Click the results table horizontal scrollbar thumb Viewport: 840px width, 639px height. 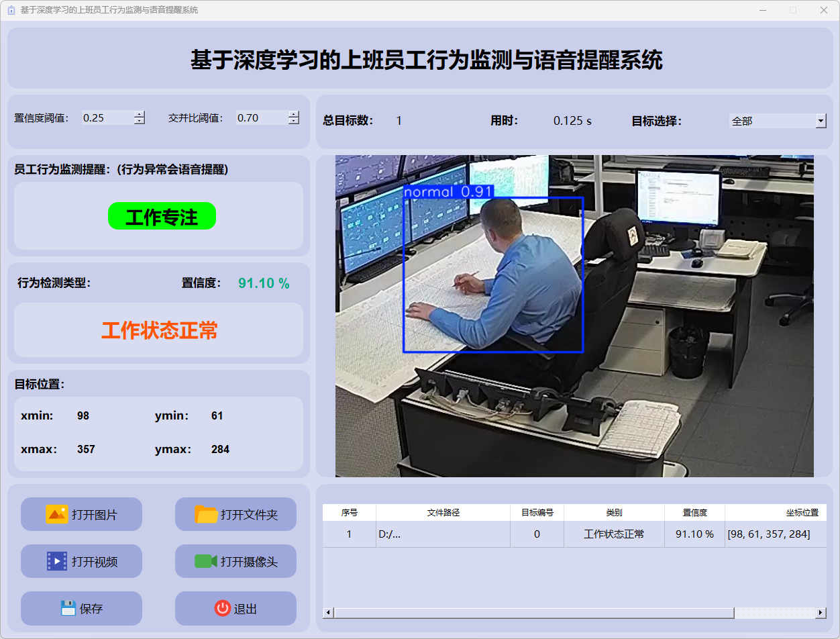coord(534,613)
